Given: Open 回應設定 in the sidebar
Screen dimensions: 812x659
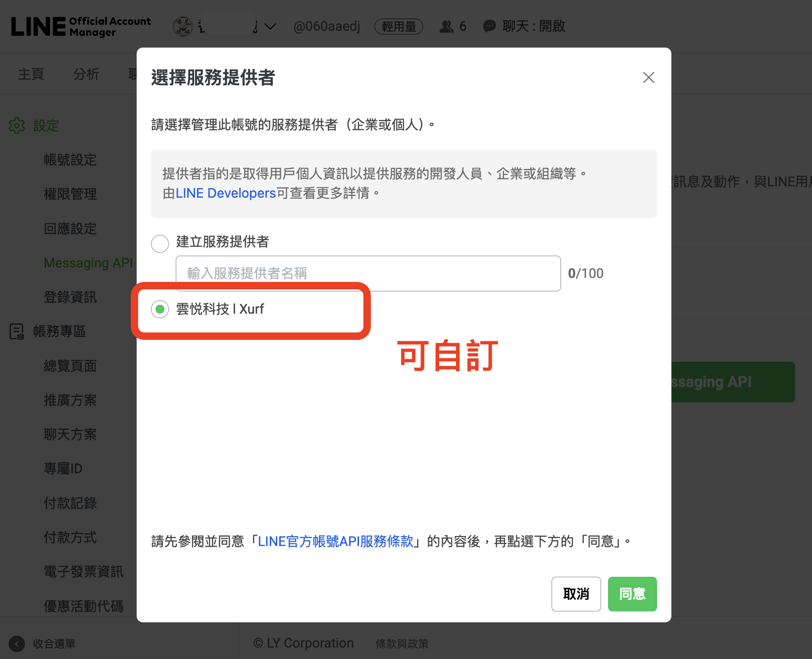Looking at the screenshot, I should (x=70, y=228).
